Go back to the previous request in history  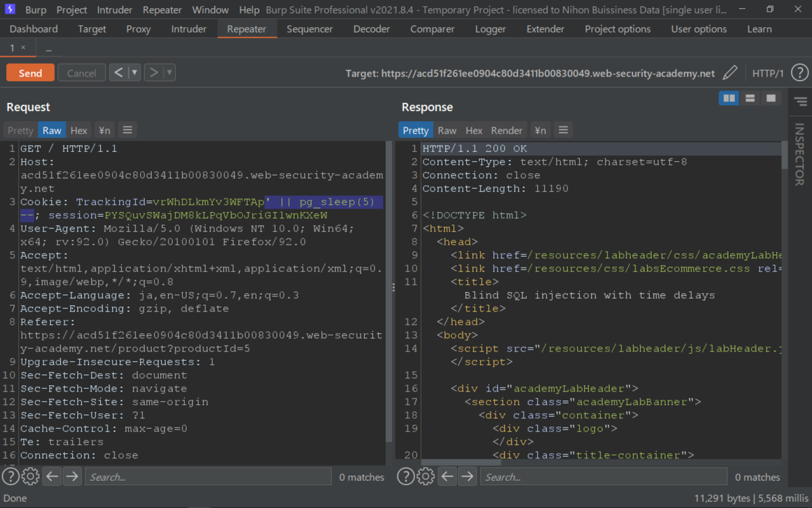(118, 72)
